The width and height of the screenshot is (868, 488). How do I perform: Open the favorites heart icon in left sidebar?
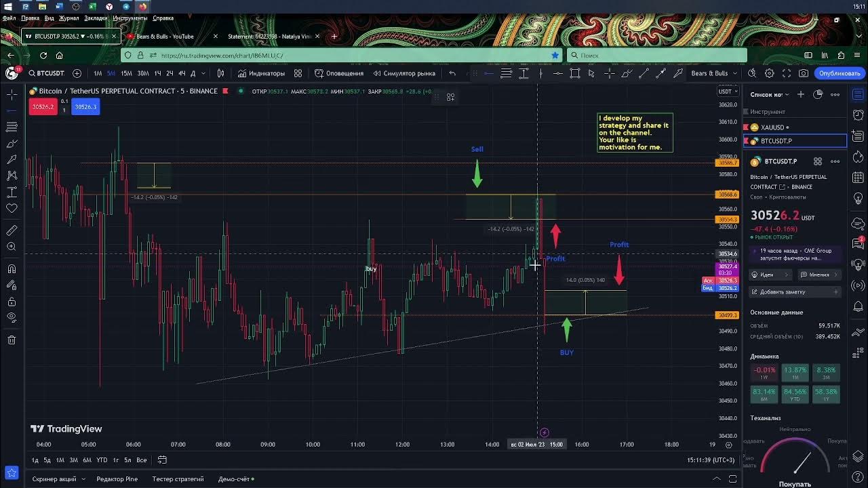click(12, 209)
